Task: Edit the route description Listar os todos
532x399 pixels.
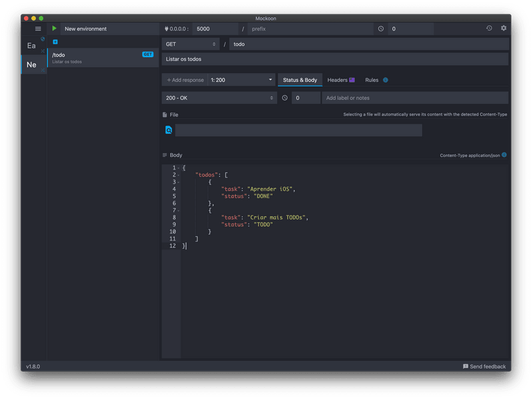Action: pyautogui.click(x=335, y=59)
